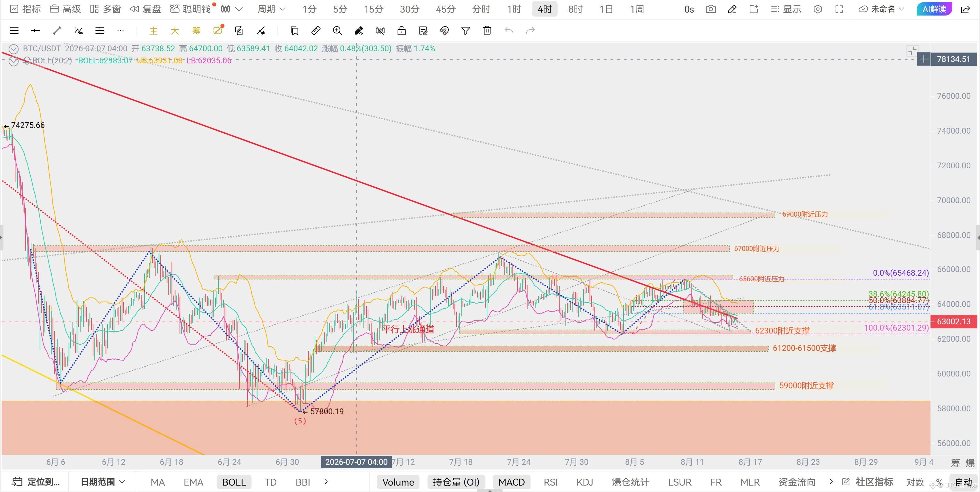The width and height of the screenshot is (980, 492).
Task: Click the 定位到... locate button
Action: 36,482
